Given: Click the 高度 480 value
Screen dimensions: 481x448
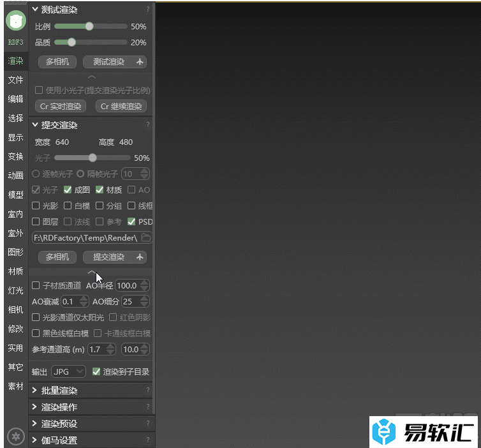Looking at the screenshot, I should point(126,142).
